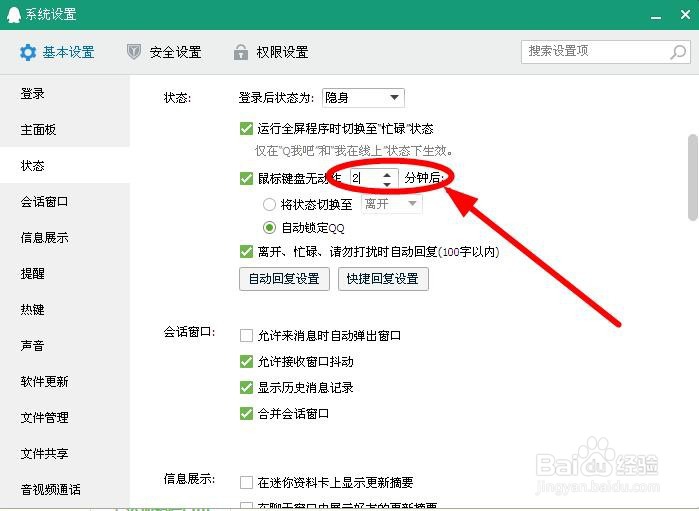The width and height of the screenshot is (699, 511).
Task: Open 会话窗口 in the sidebar
Action: [65, 202]
